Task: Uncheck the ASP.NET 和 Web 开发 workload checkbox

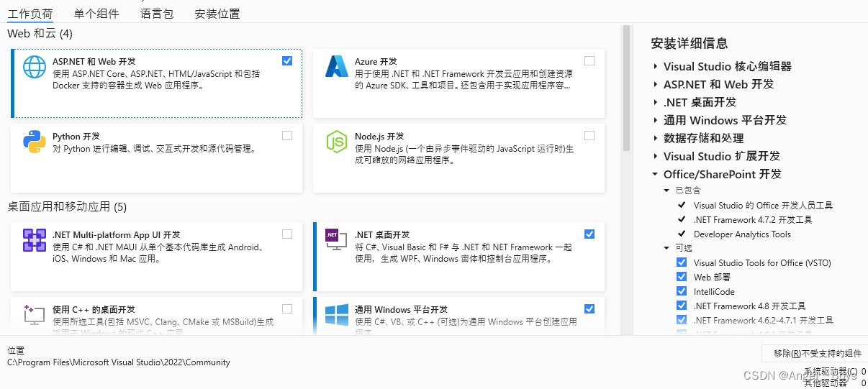Action: tap(287, 61)
